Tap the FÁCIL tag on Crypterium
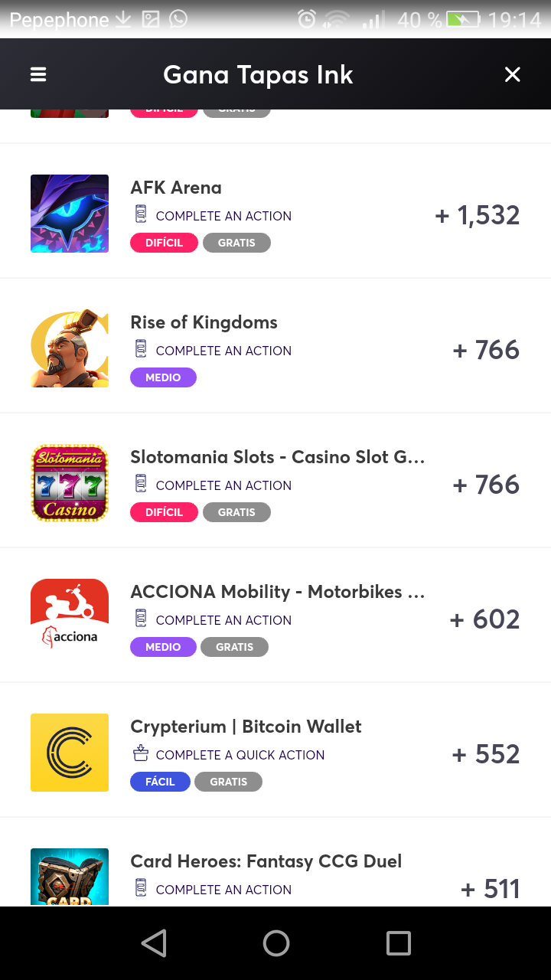551x980 pixels. click(x=160, y=782)
